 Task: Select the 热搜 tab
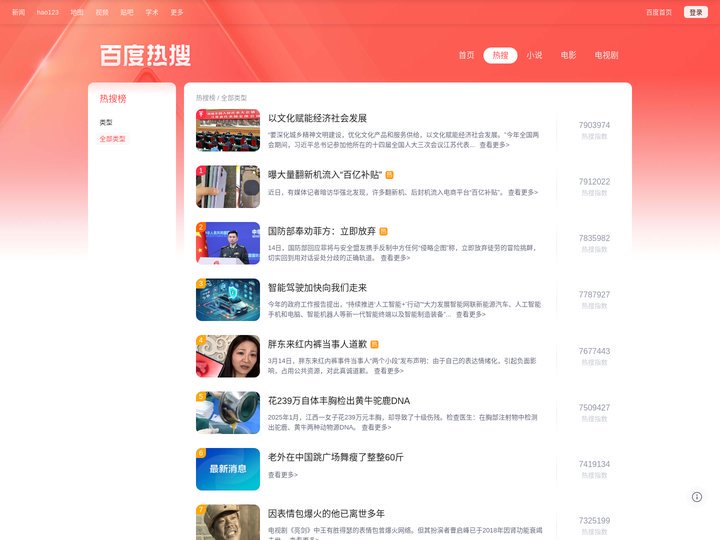point(501,55)
